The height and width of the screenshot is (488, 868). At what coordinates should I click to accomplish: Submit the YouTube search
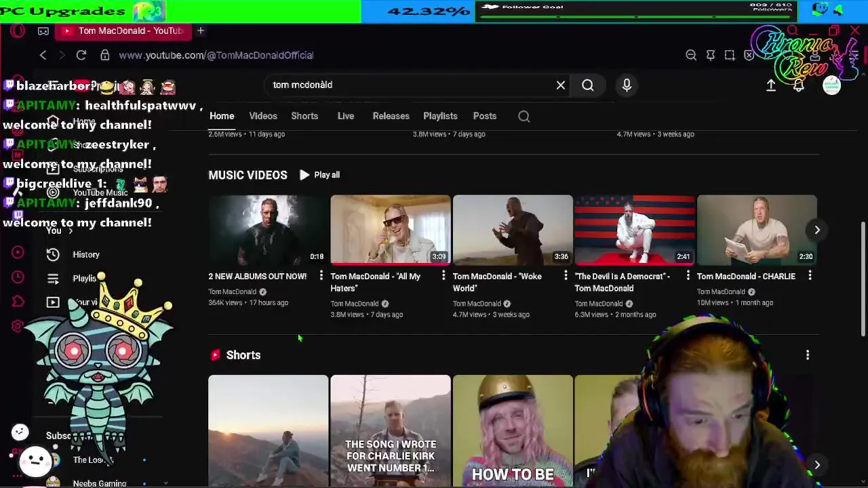tap(588, 85)
